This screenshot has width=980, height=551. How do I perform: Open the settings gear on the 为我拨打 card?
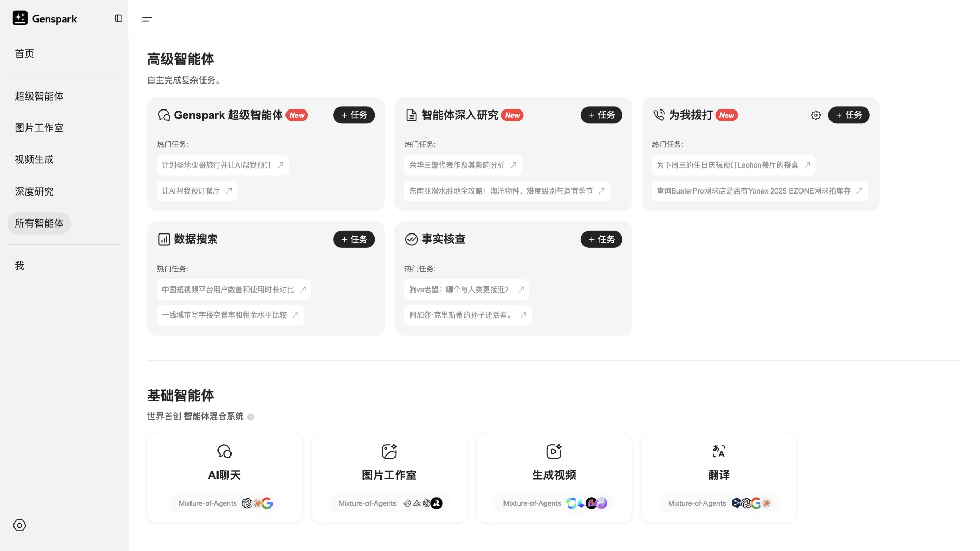click(815, 115)
